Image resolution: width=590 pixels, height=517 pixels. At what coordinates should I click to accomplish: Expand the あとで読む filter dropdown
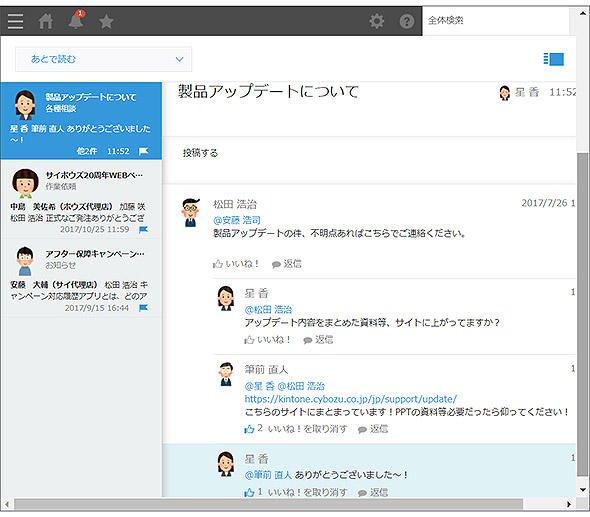pyautogui.click(x=103, y=59)
